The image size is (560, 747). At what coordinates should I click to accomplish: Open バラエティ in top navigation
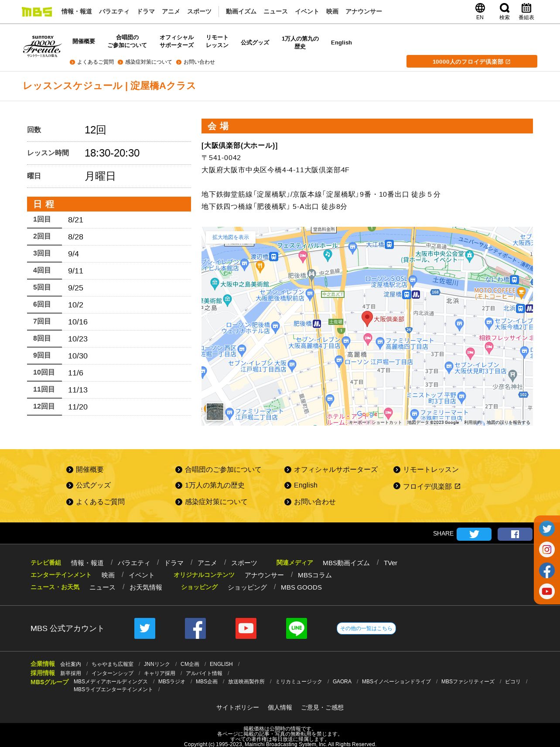[x=114, y=11]
